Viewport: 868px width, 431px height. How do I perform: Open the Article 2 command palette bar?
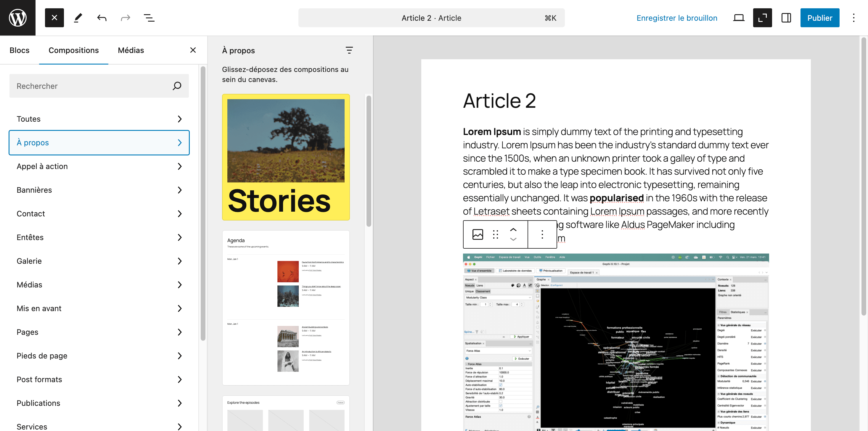[x=431, y=18]
